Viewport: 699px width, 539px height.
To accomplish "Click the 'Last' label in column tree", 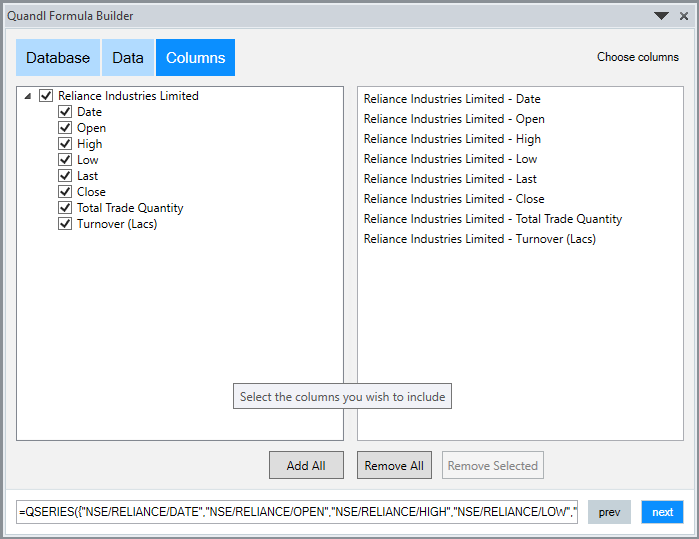I will click(x=87, y=176).
